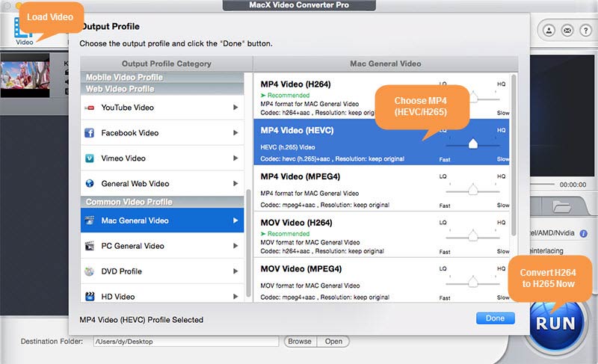The image size is (598, 364).
Task: Click the category list vertical scrollbar
Action: [x=248, y=243]
